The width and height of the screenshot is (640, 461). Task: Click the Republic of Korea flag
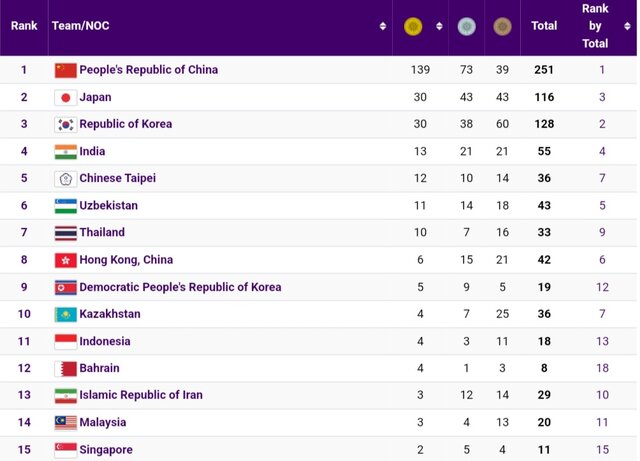click(x=65, y=124)
